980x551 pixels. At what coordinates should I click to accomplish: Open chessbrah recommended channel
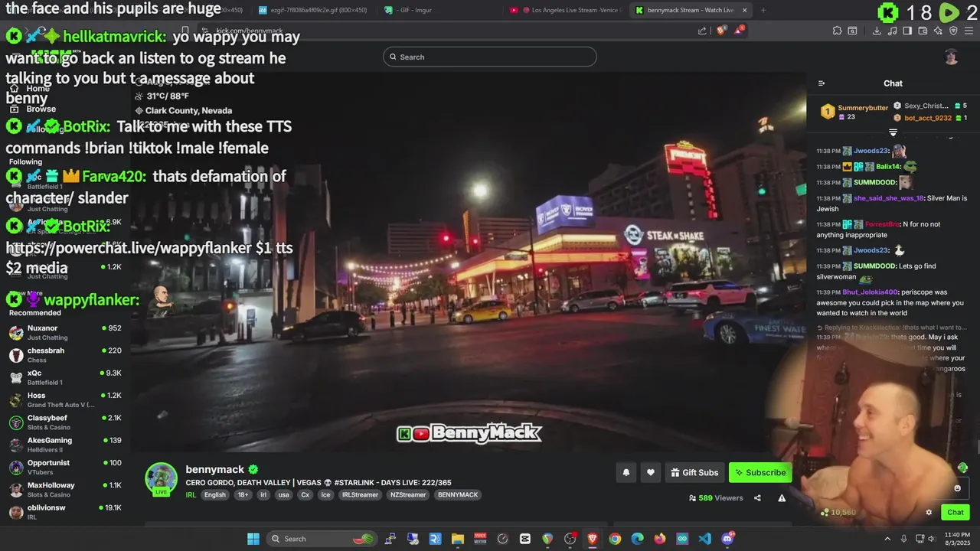[x=65, y=355]
